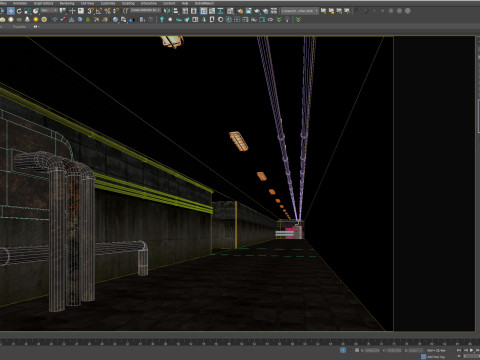Toggle the Spinner Snap button

pos(116,11)
